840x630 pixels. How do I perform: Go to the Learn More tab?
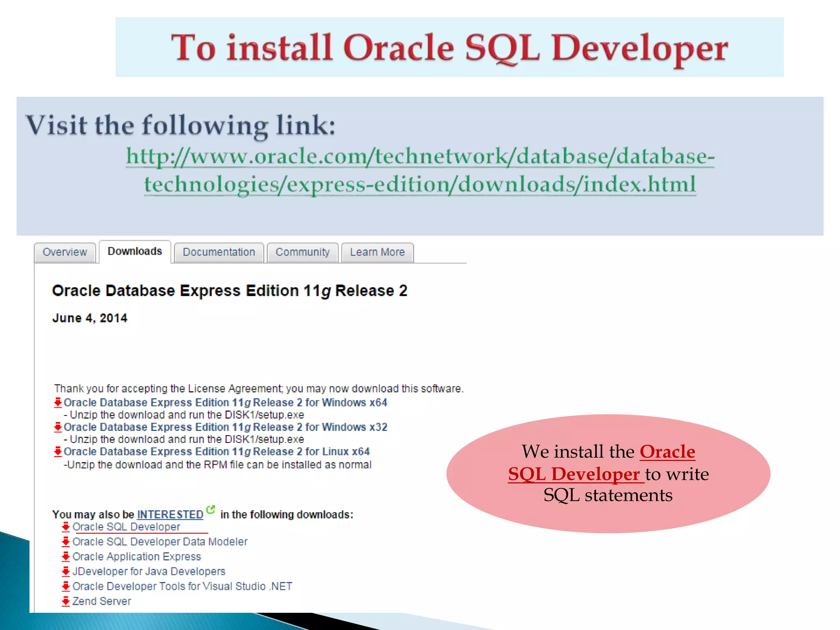tap(377, 252)
